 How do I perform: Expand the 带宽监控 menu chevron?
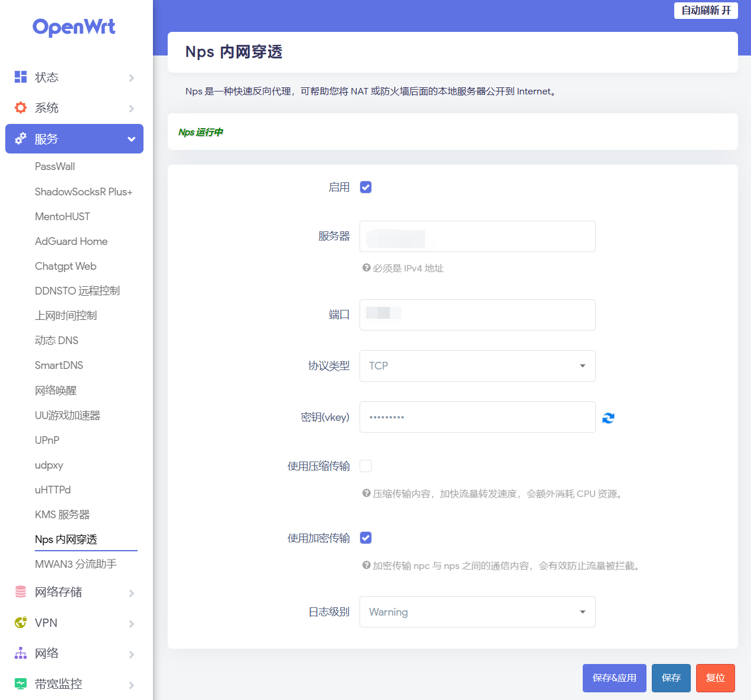coord(131,685)
